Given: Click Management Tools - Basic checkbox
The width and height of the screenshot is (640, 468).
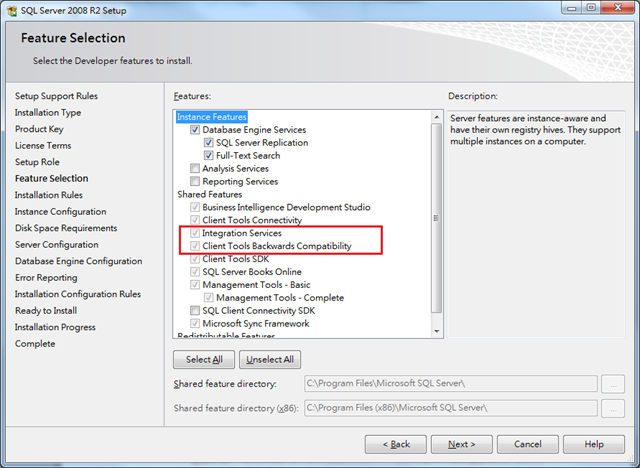Looking at the screenshot, I should pyautogui.click(x=195, y=285).
